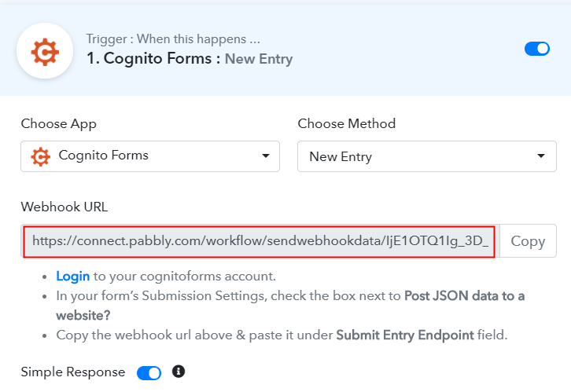The image size is (571, 392).
Task: Click the "Webhook URL" field label
Action: [64, 207]
